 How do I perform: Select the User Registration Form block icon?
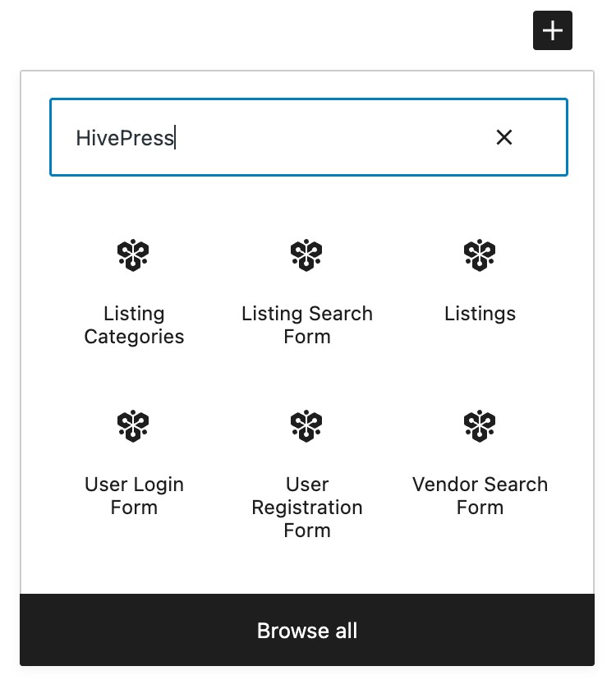tap(306, 425)
